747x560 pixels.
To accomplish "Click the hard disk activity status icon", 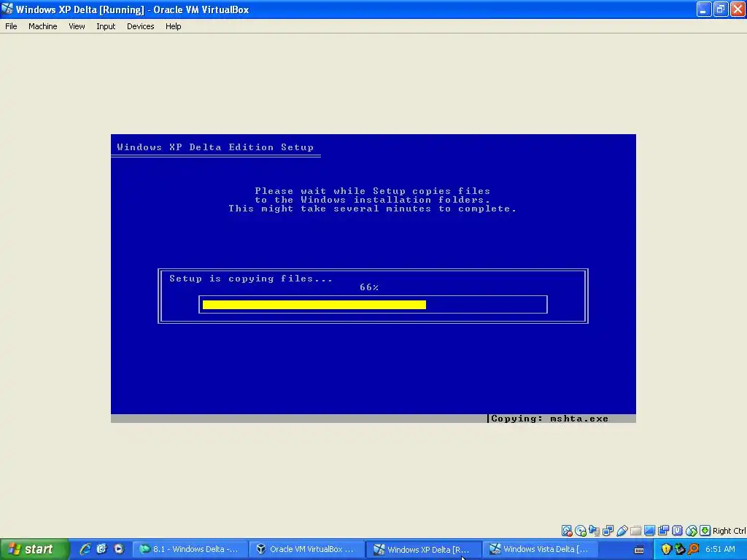I will [566, 531].
